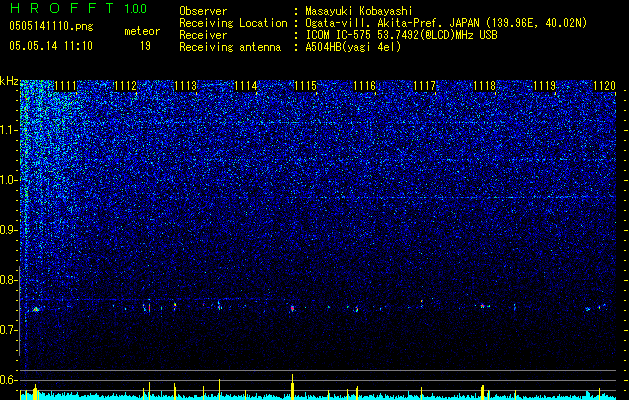Click the HROFFT program title text
Image resolution: width=629 pixels, height=400 pixels.
(x=63, y=8)
